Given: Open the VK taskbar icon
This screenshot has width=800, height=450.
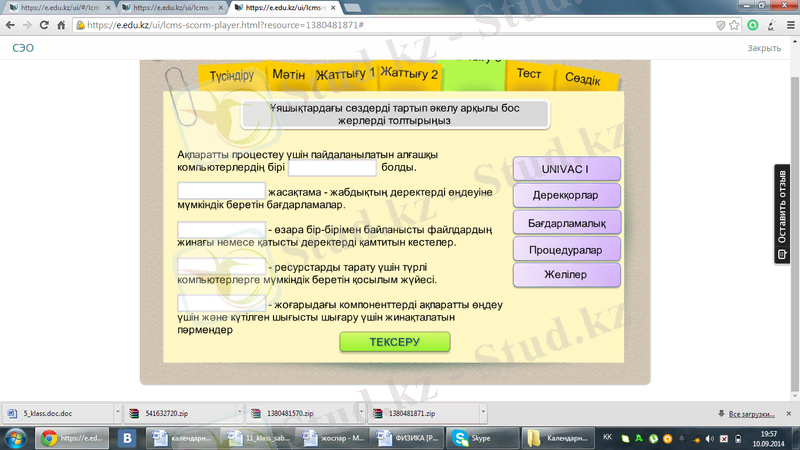Looking at the screenshot, I should pyautogui.click(x=128, y=438).
